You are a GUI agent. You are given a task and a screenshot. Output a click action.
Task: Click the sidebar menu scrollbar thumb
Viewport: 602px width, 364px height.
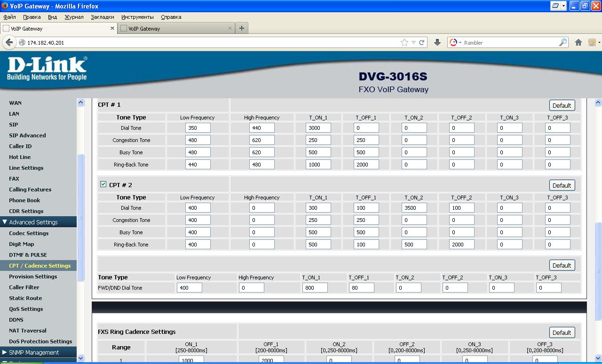point(80,216)
